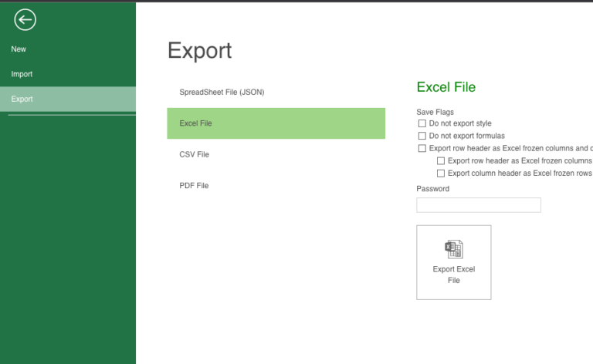The image size is (593, 364).
Task: Focus the Password input field
Action: tap(478, 205)
